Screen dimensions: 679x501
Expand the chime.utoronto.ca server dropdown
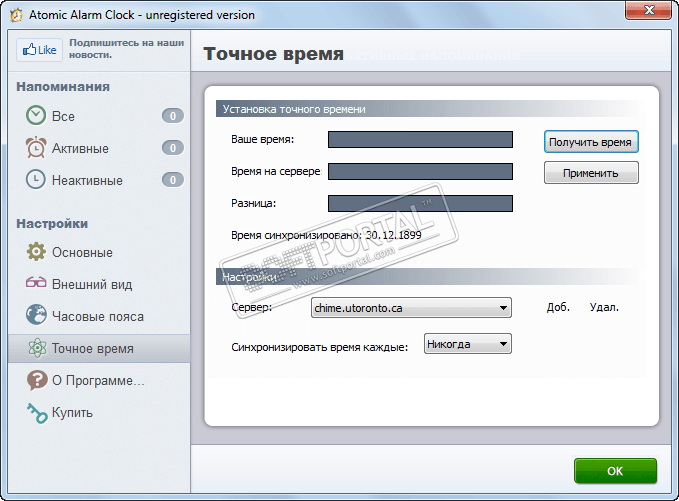tap(411, 307)
